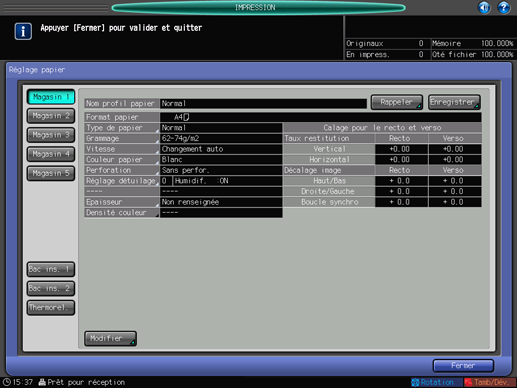Click the Humidif. :ON value
The image size is (517, 388).
[228, 181]
